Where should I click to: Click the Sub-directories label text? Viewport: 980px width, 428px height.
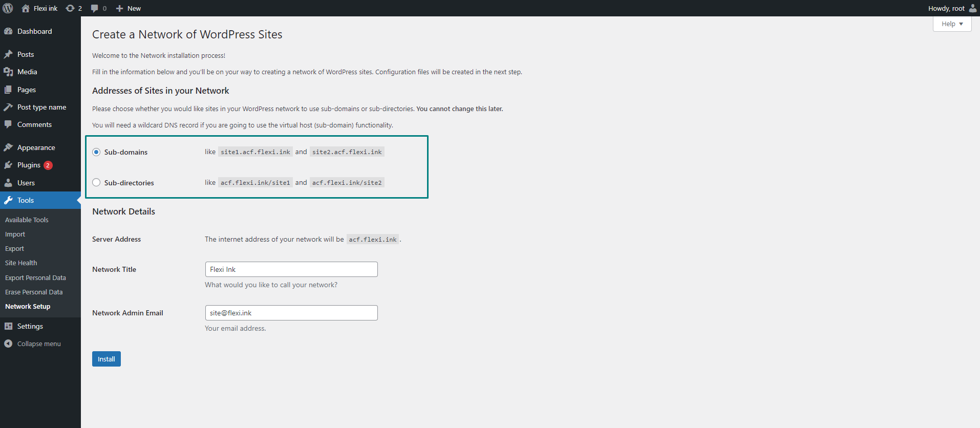click(129, 183)
